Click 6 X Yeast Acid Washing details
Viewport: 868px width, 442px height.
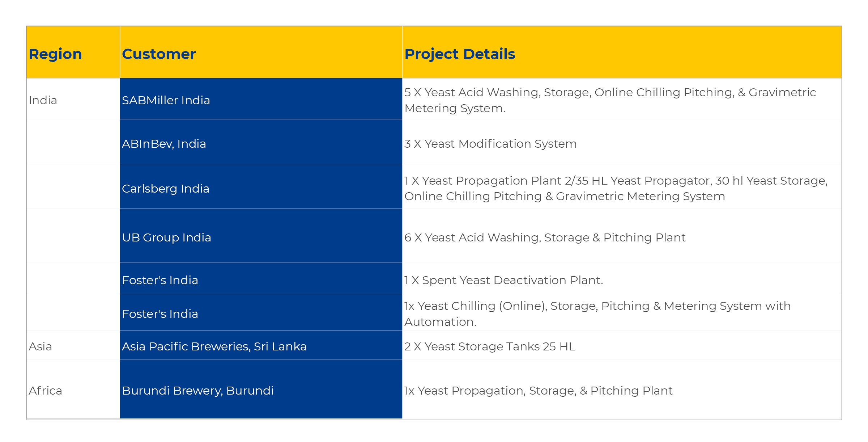545,237
